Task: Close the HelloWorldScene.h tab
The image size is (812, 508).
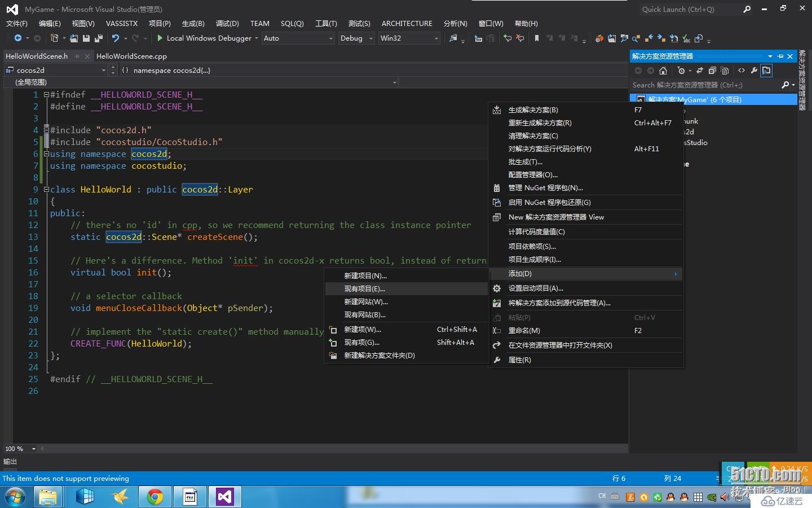Action: (87, 56)
